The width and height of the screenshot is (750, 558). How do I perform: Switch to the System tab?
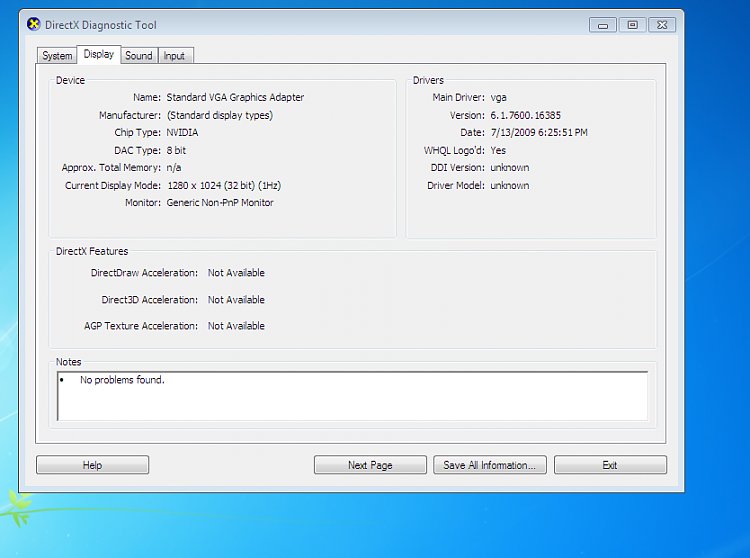tap(57, 55)
